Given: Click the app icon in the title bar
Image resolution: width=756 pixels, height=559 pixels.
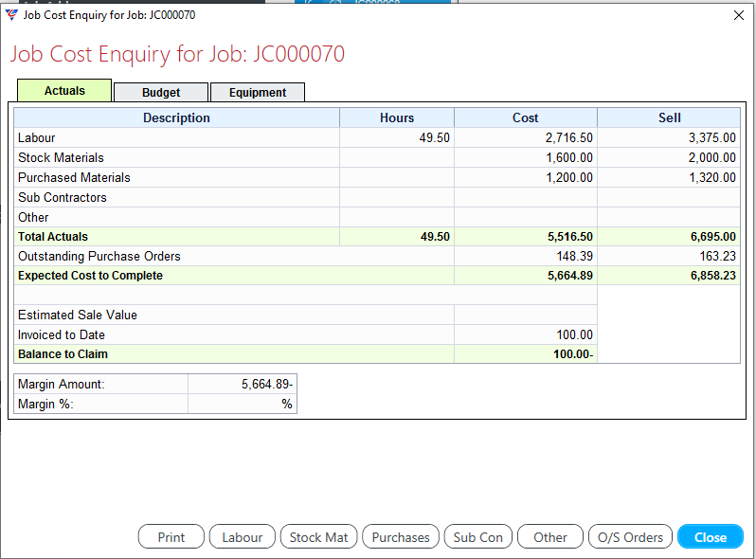Looking at the screenshot, I should pyautogui.click(x=11, y=15).
